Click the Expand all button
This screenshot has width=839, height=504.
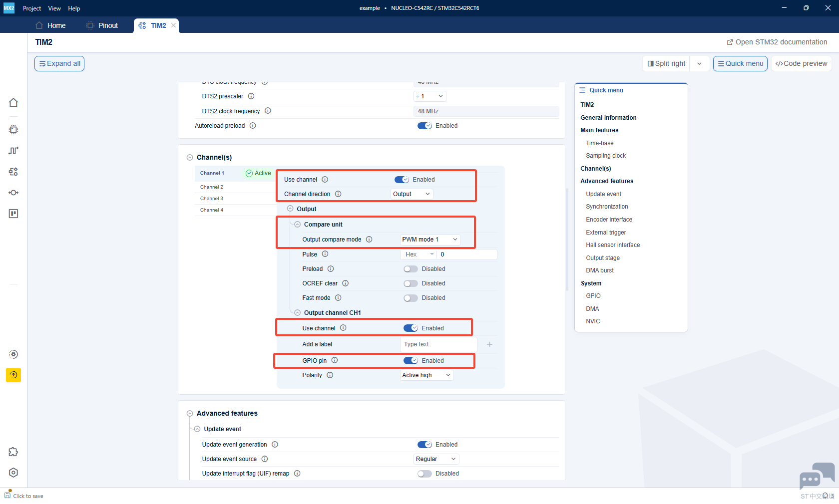59,64
